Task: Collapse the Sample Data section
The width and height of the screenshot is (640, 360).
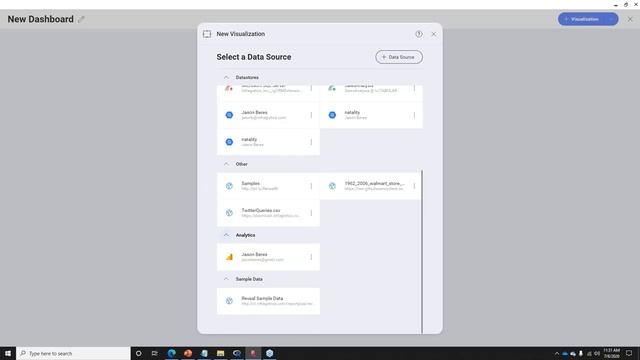Action: pos(227,279)
